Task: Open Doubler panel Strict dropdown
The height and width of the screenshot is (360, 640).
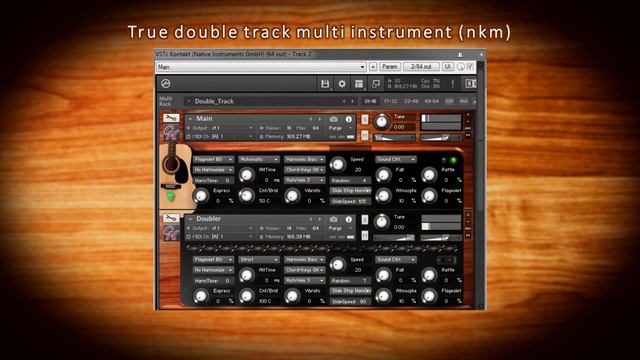Action: pos(259,260)
